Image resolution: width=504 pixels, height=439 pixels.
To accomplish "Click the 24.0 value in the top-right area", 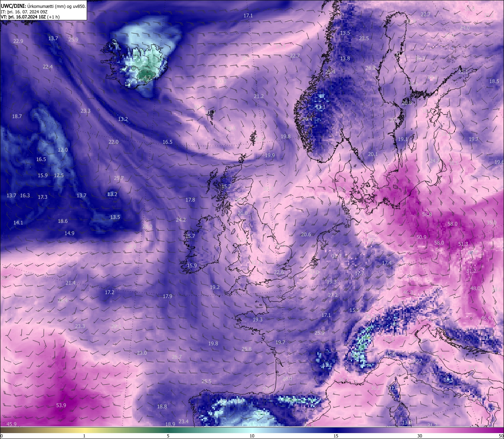I will (x=465, y=28).
